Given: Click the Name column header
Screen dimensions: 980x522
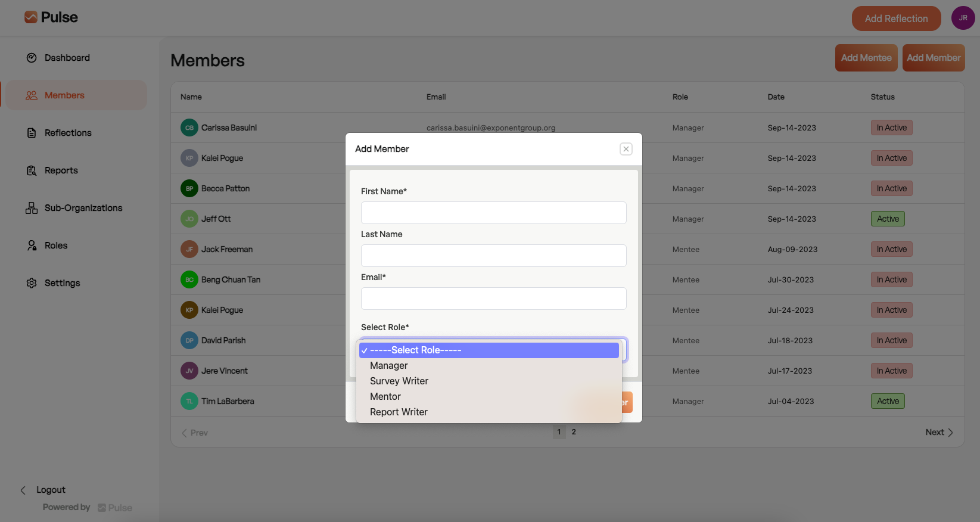Looking at the screenshot, I should 191,97.
